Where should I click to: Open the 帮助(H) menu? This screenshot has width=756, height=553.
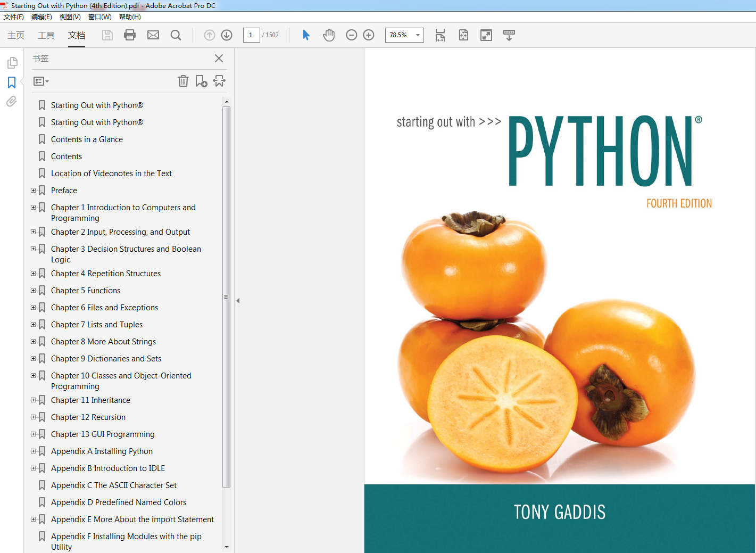[x=130, y=17]
